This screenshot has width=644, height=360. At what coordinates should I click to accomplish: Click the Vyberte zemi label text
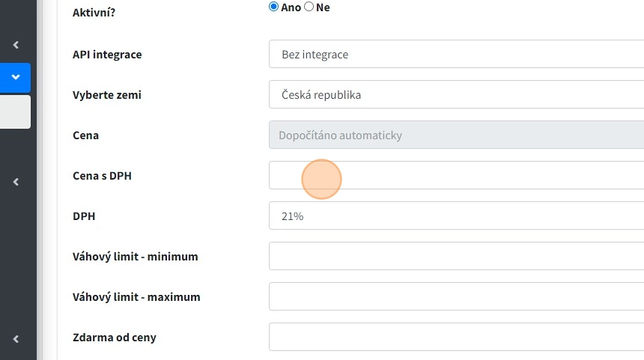[107, 95]
